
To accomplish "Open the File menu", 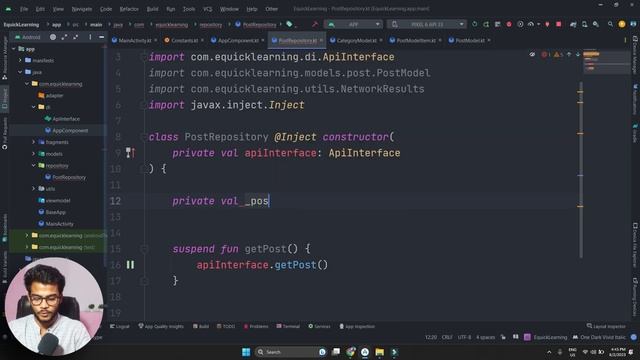I will [24, 9].
